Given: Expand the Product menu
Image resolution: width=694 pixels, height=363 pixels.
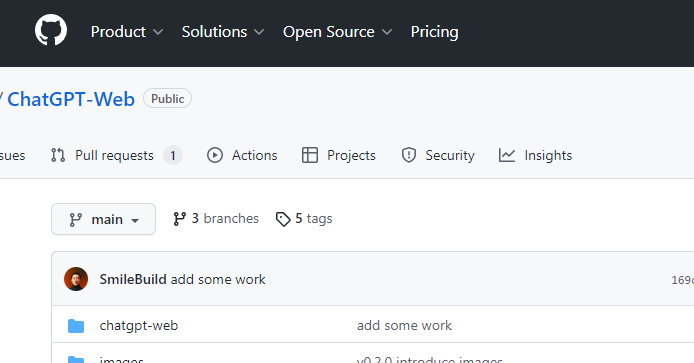Looking at the screenshot, I should 127,32.
